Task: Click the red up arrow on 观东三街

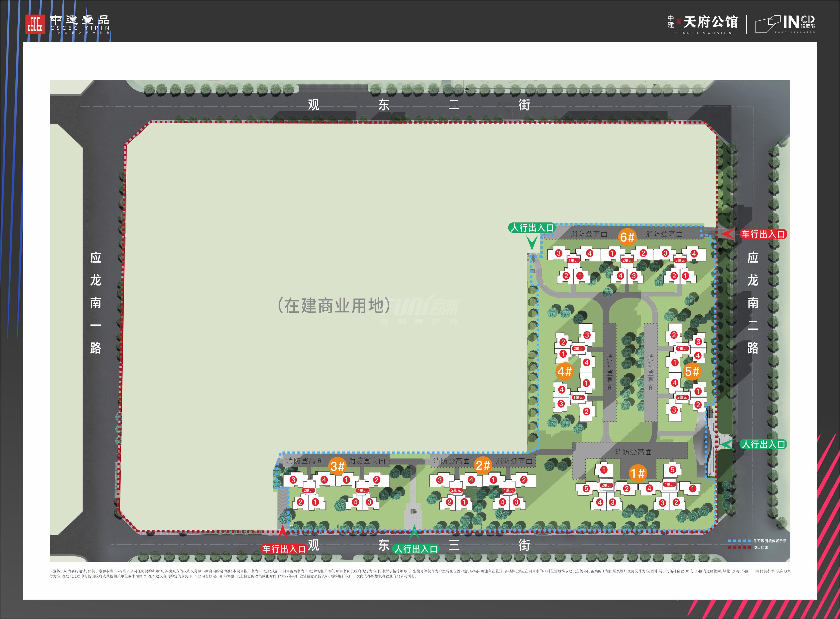Action: pos(283,533)
